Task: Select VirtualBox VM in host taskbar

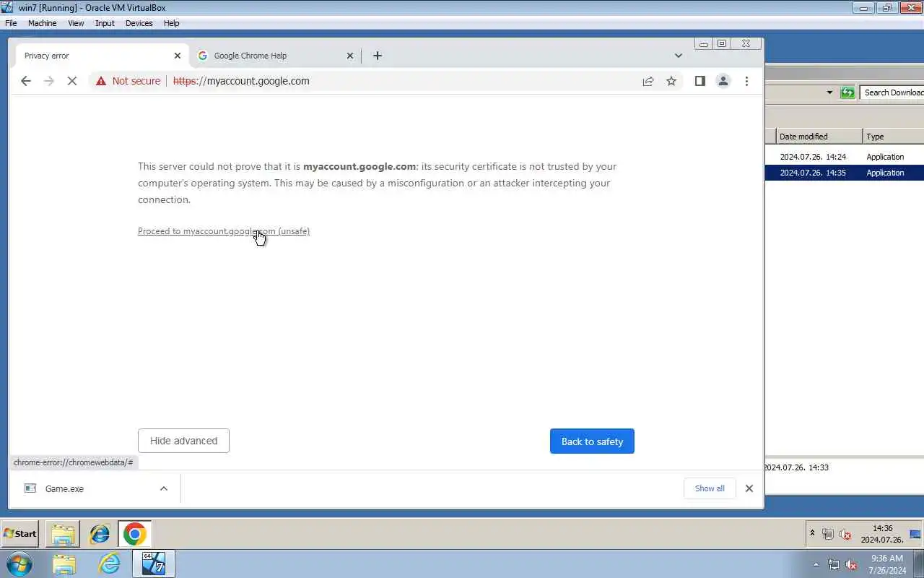Action: point(154,564)
